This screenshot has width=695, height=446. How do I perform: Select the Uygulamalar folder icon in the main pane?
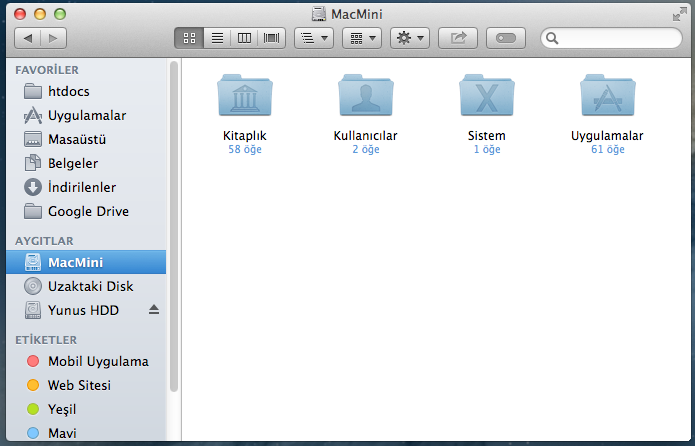(608, 95)
